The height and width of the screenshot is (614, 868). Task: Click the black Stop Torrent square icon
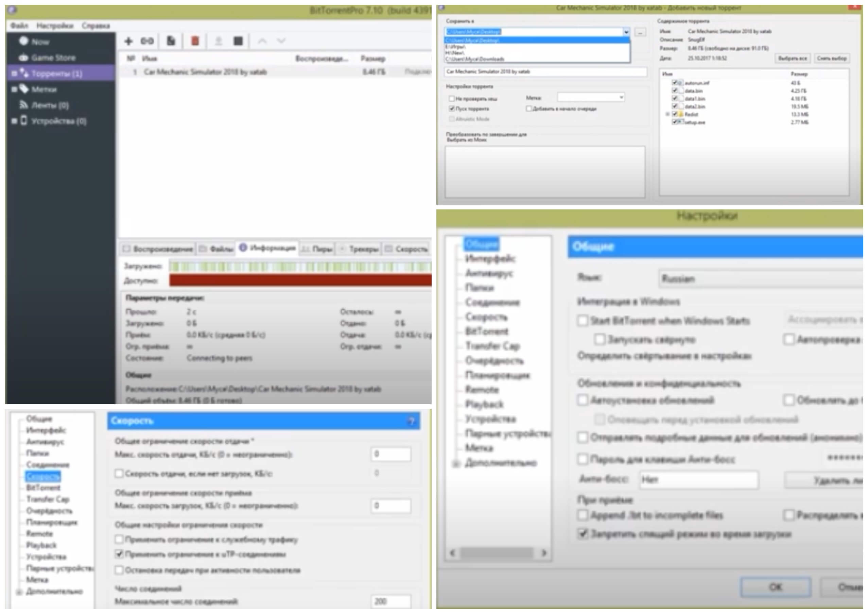pyautogui.click(x=238, y=41)
